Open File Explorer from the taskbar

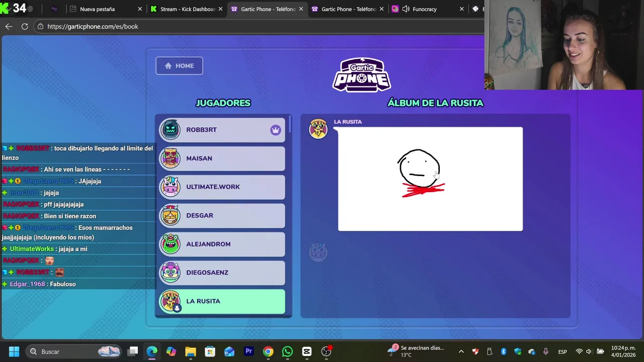pos(190,351)
